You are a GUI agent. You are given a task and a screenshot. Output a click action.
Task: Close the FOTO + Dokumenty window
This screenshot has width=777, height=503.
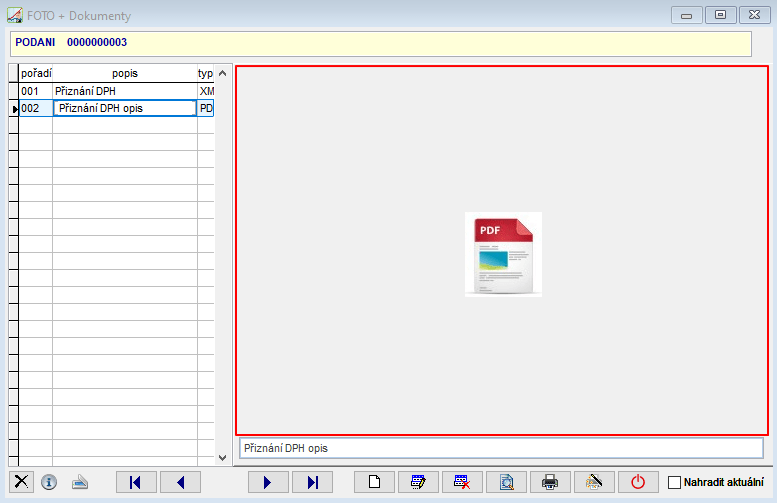755,15
